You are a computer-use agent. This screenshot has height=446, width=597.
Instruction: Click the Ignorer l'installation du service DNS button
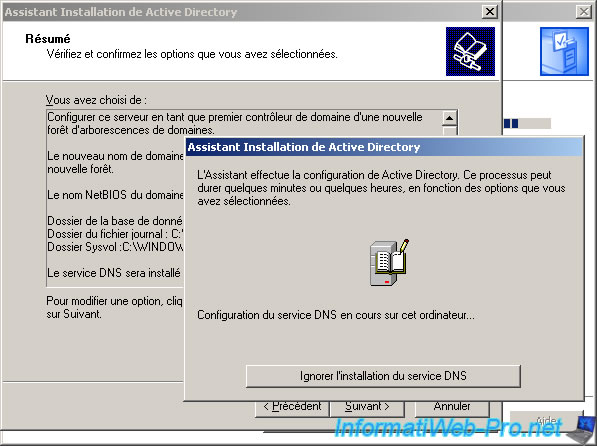[x=383, y=376]
